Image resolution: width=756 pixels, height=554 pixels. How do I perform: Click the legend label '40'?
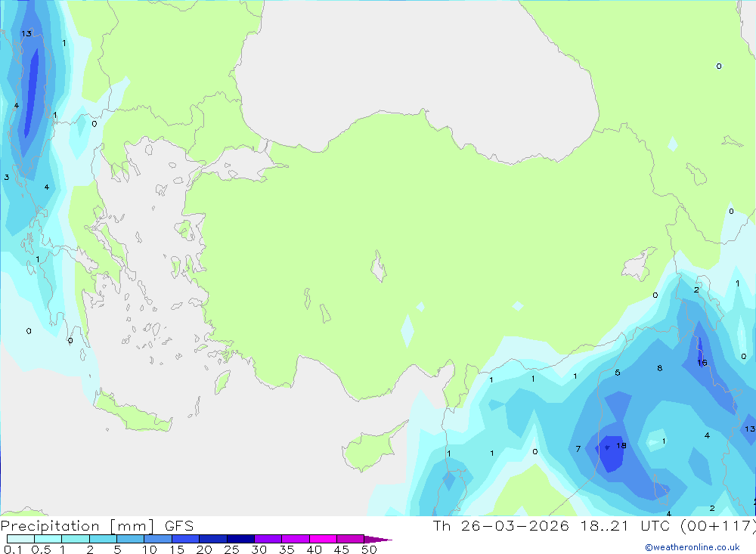click(314, 549)
